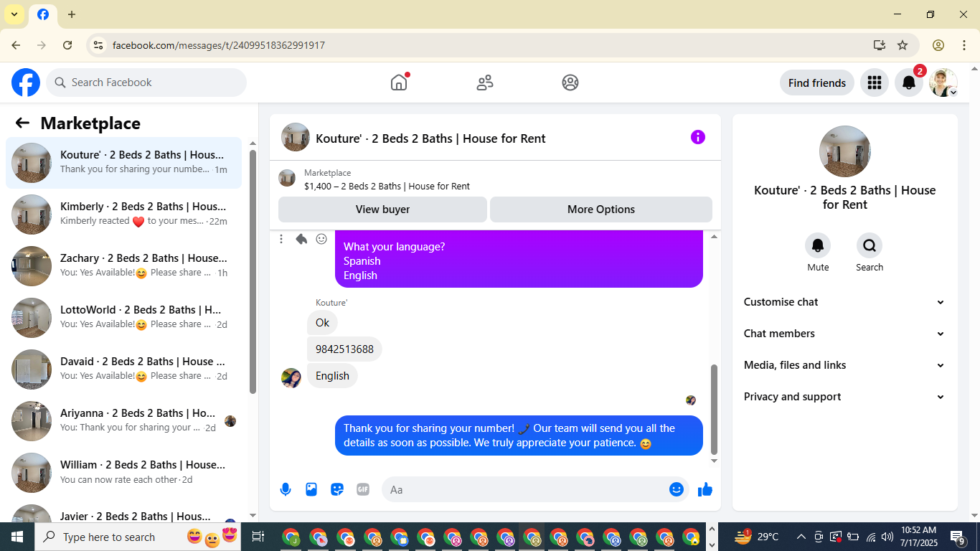The width and height of the screenshot is (980, 551).
Task: Expand Customise chat section
Action: [x=844, y=302]
